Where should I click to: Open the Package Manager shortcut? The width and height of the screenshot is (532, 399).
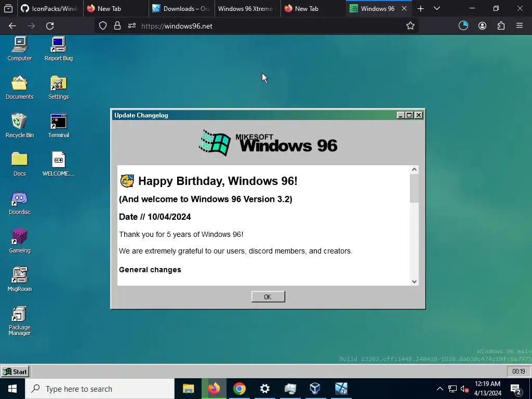point(20,321)
